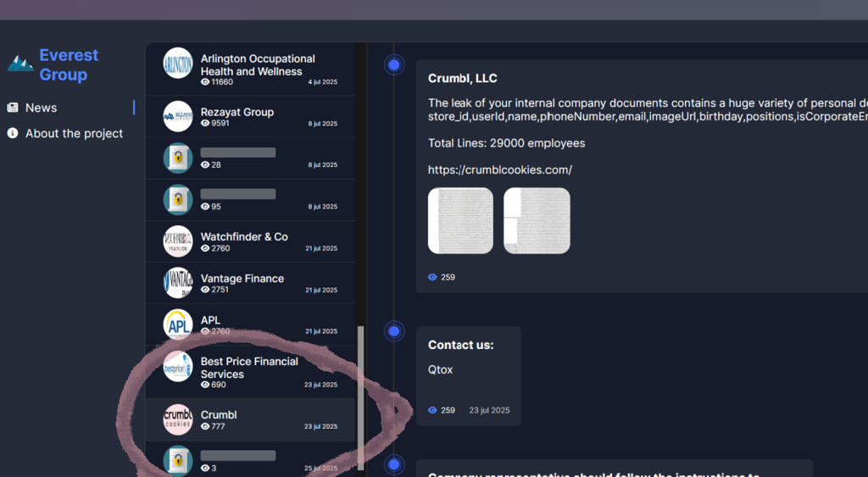Click the newspaper icon beside News
The height and width of the screenshot is (477, 868).
[x=12, y=108]
